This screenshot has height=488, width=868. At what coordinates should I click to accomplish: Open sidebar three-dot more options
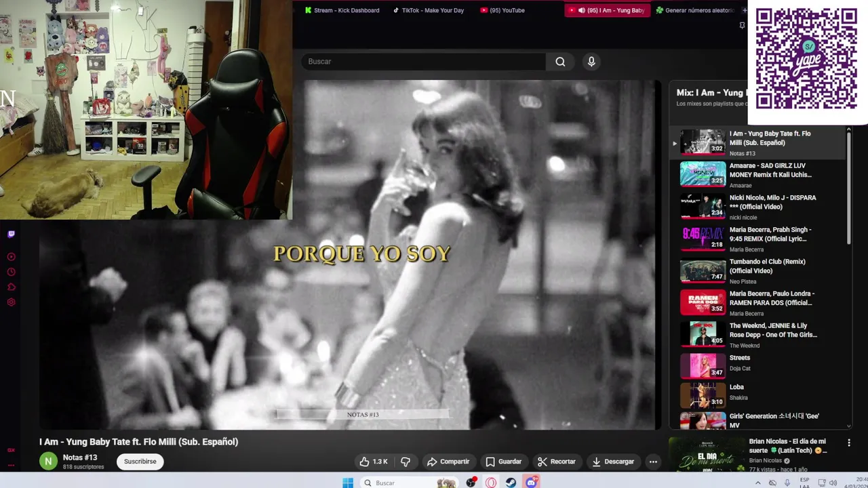coord(11,466)
